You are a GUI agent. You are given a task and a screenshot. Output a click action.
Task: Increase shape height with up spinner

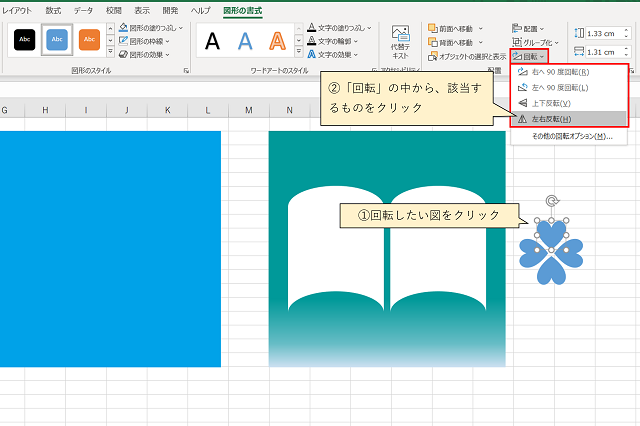626,30
